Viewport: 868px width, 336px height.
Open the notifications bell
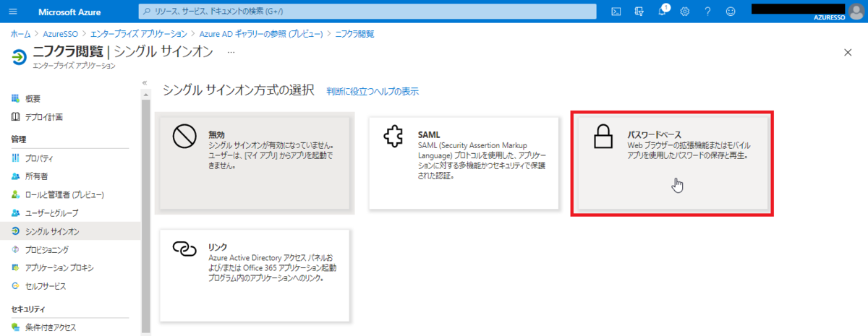662,12
